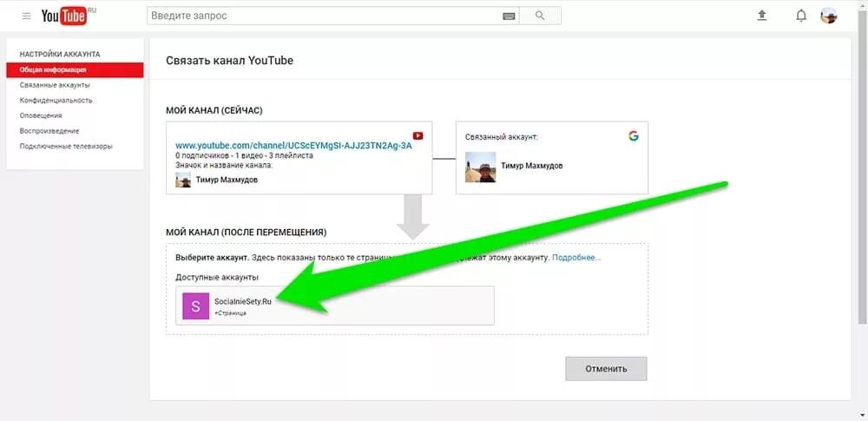The height and width of the screenshot is (421, 868).
Task: Click the Google G logo
Action: pyautogui.click(x=634, y=135)
